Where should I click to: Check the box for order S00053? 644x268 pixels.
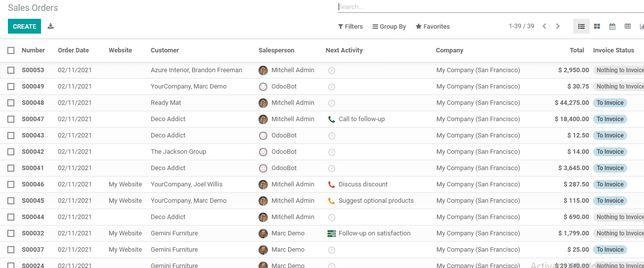tap(11, 70)
